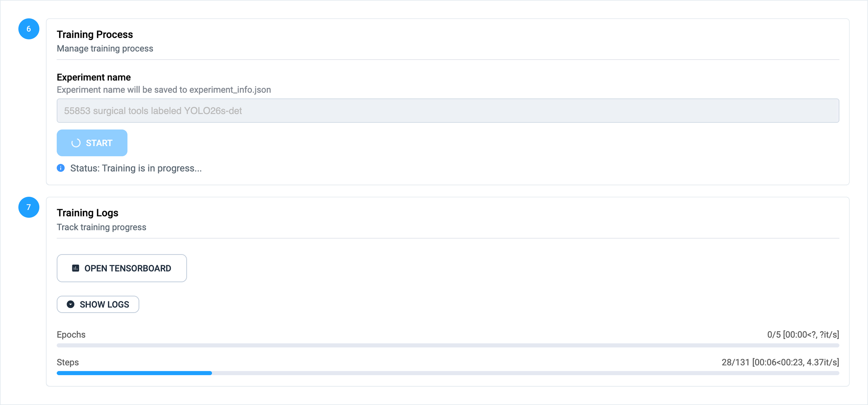This screenshot has width=868, height=405.
Task: Open TensorBoard
Action: pyautogui.click(x=122, y=268)
